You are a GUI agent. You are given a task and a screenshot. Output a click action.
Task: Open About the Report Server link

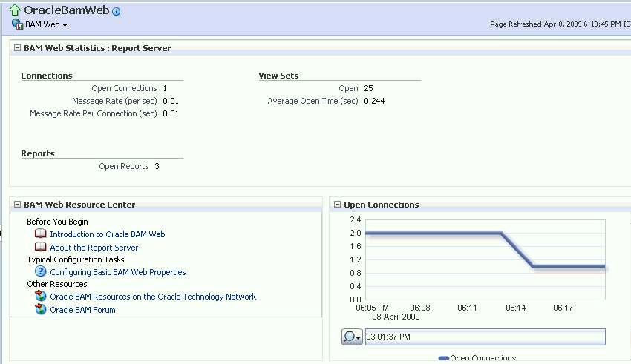tap(94, 248)
